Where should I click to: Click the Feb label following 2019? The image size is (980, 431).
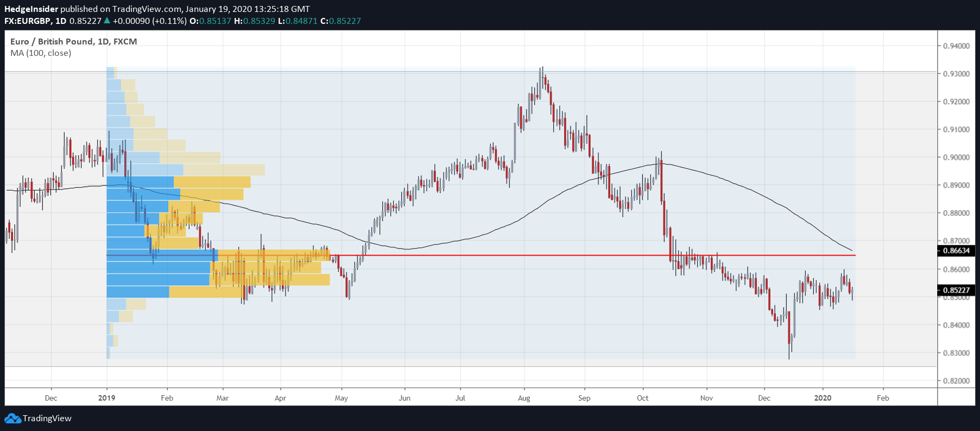167,398
